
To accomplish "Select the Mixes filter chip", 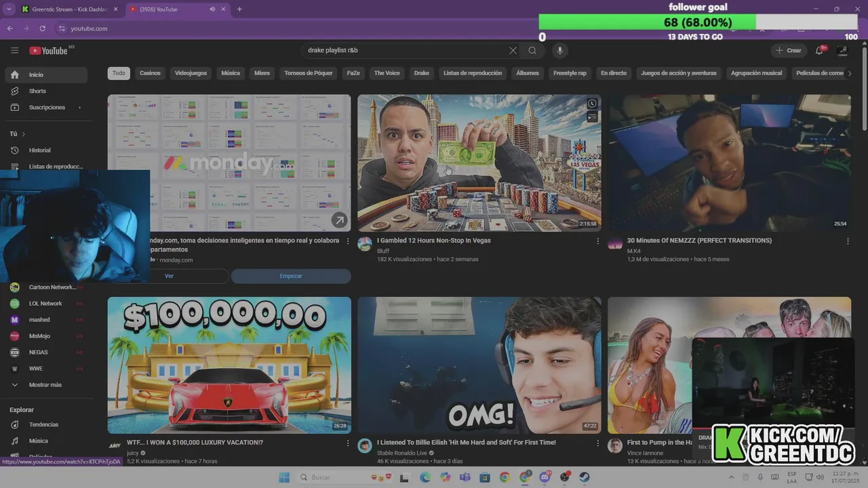I will (262, 73).
